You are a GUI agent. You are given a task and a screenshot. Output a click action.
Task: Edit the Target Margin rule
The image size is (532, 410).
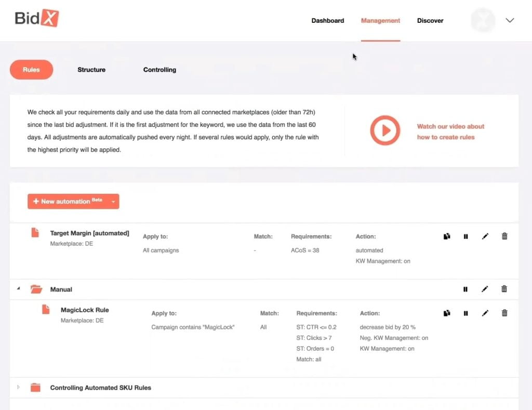(x=485, y=236)
